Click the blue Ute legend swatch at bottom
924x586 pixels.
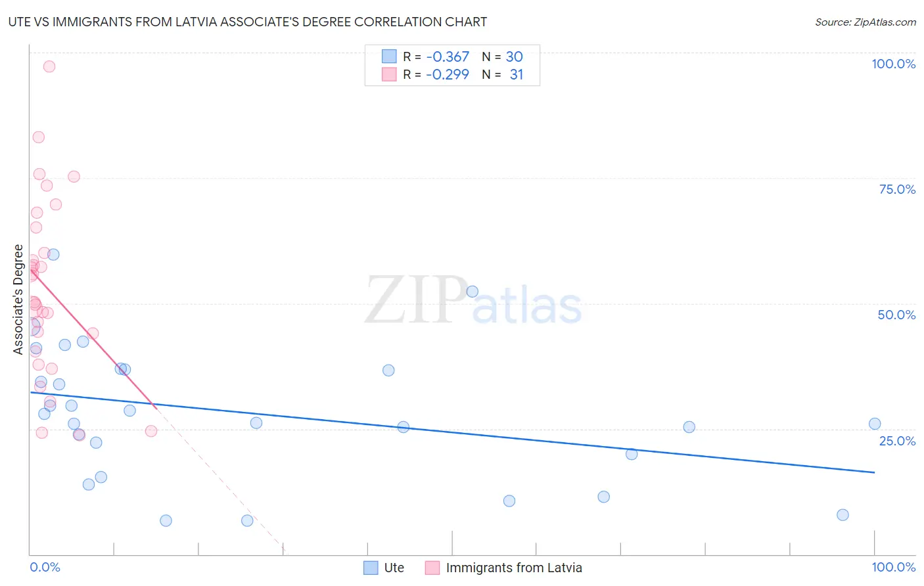[x=371, y=568]
